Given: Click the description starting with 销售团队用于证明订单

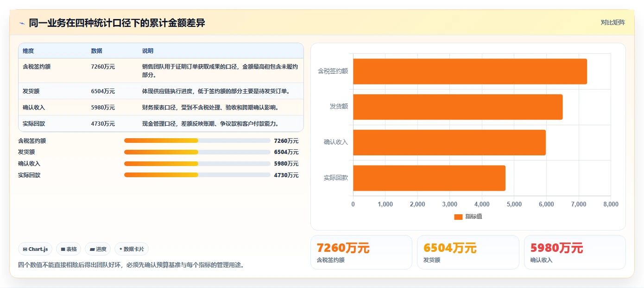Looking at the screenshot, I should [220, 70].
